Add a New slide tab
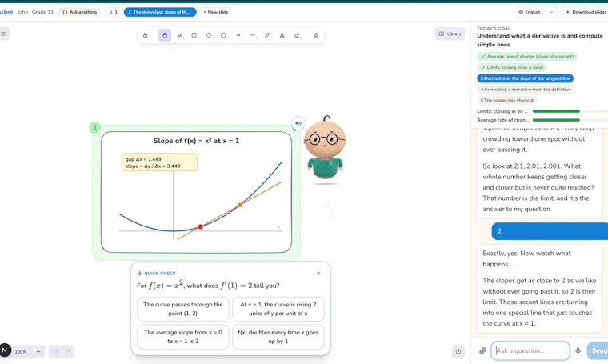 215,12
